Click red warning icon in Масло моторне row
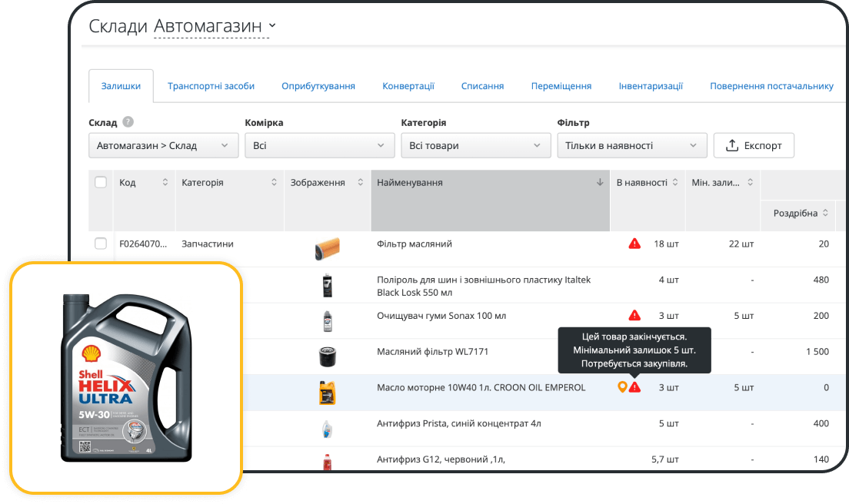 [x=634, y=387]
